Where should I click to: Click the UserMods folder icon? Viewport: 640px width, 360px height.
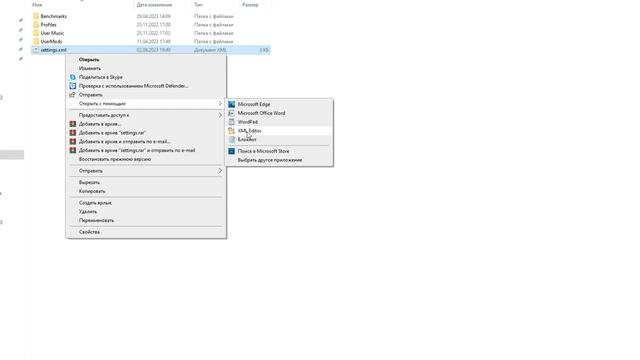coord(36,41)
